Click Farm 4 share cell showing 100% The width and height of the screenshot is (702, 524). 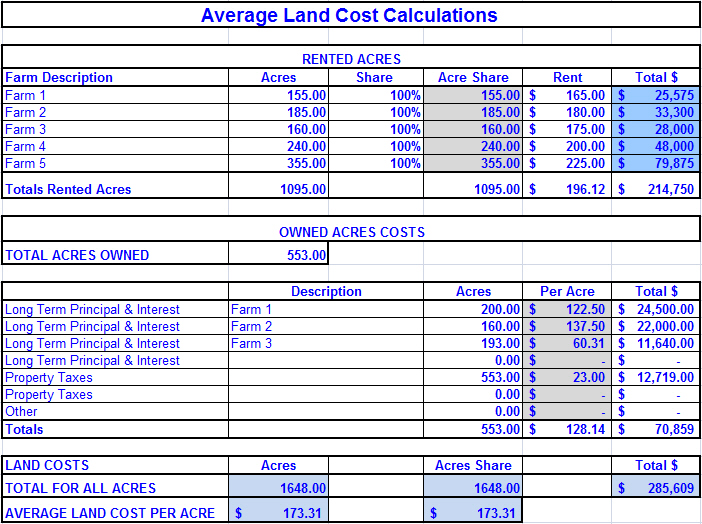coord(376,146)
